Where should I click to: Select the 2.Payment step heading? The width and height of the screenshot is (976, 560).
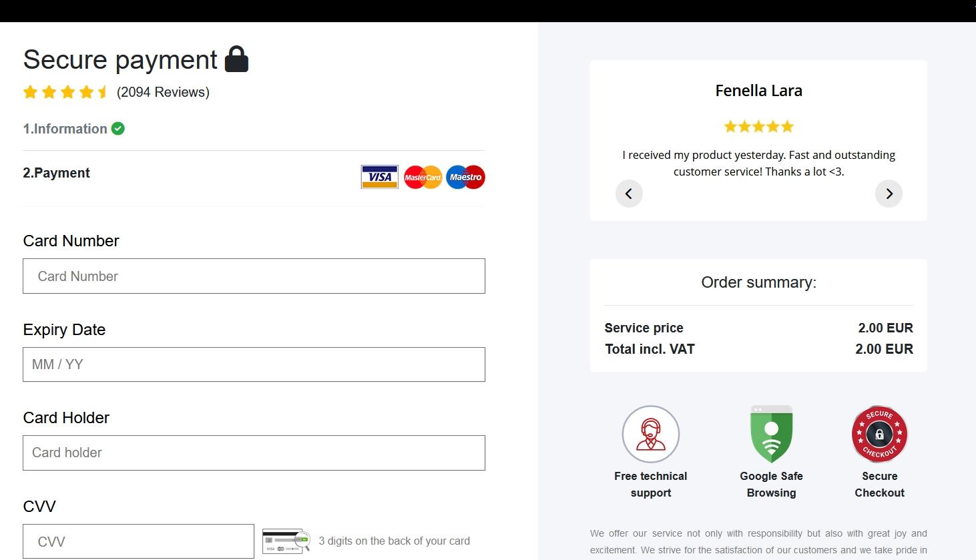coord(57,173)
